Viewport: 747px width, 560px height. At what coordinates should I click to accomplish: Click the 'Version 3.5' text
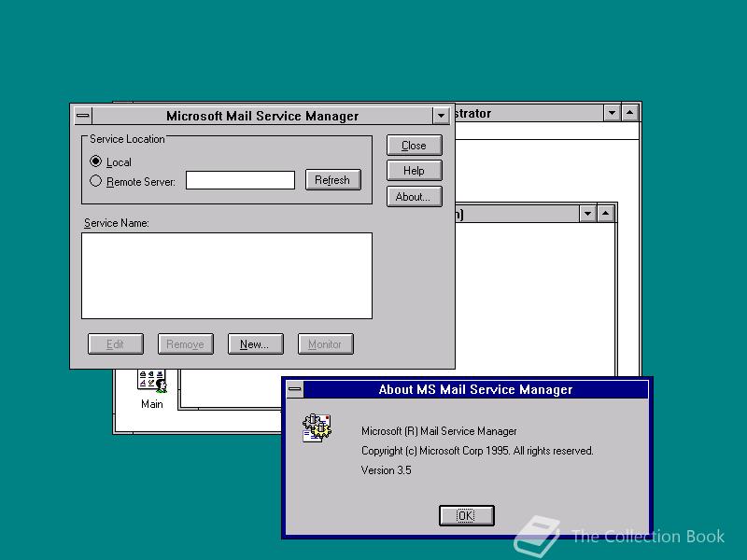(x=386, y=470)
